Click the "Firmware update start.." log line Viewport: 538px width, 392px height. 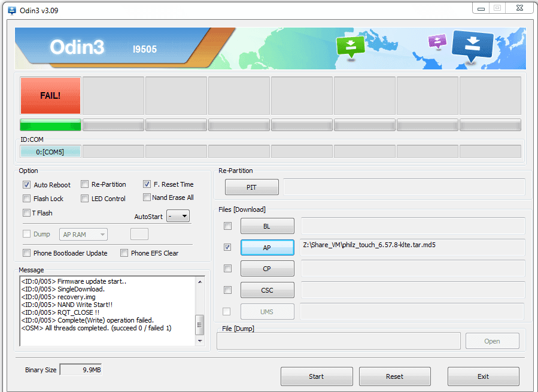(x=74, y=281)
